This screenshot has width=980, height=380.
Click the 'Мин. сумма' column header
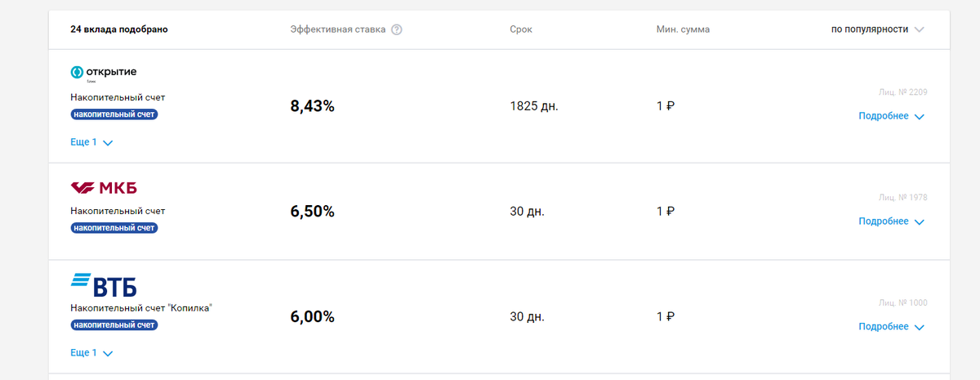(x=683, y=29)
